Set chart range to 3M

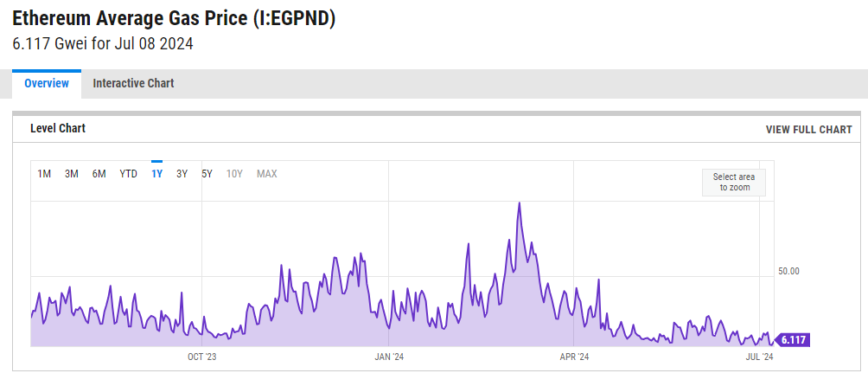click(x=72, y=174)
